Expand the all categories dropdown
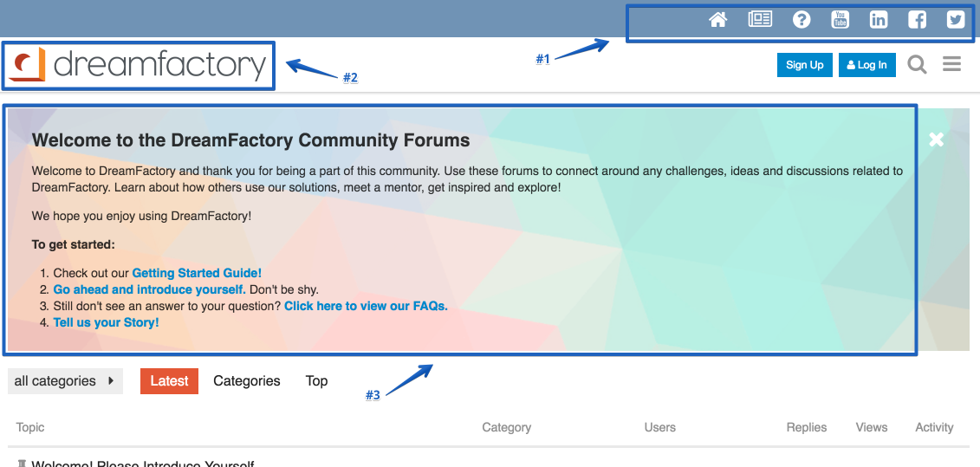 (65, 380)
